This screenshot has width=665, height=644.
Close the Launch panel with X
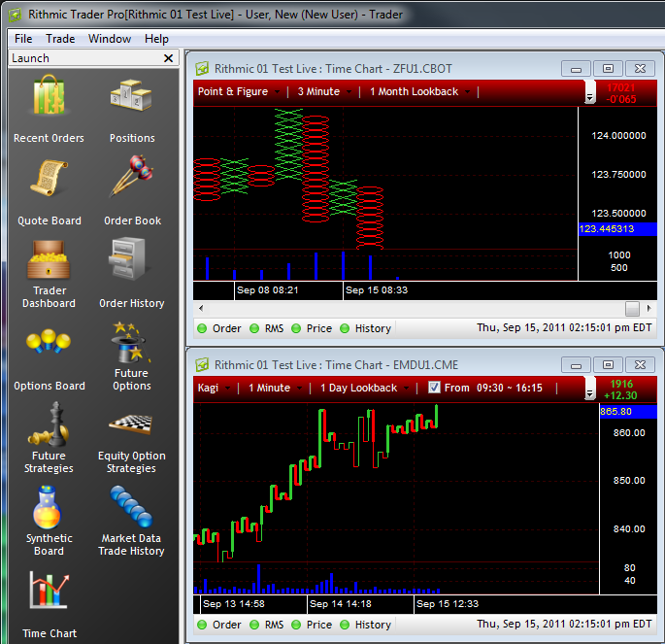168,58
